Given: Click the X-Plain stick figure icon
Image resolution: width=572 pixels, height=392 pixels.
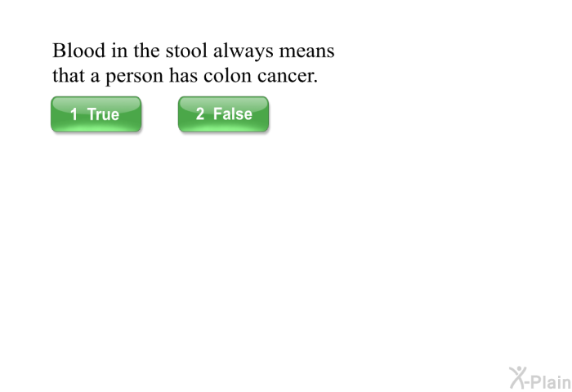Looking at the screenshot, I should point(516,376).
